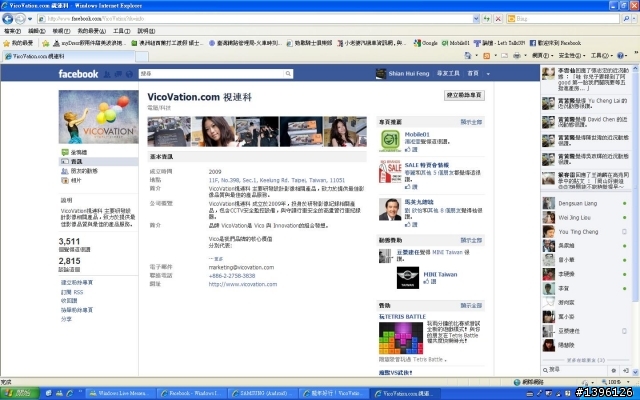
Task: Click the Bing search magnifier icon
Action: 626,19
